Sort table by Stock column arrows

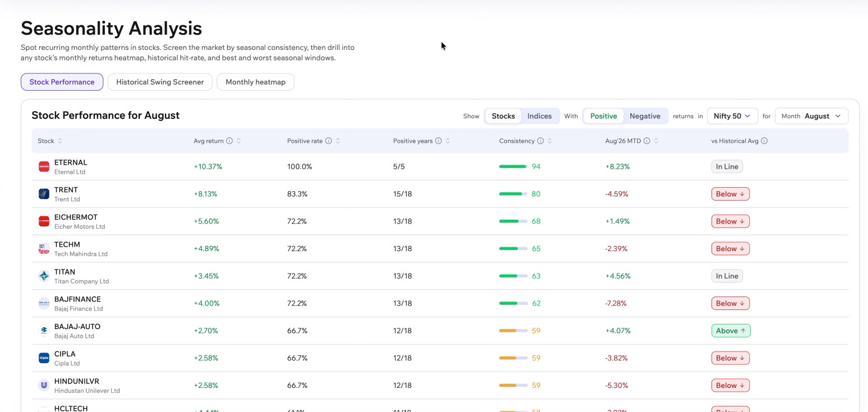point(60,141)
